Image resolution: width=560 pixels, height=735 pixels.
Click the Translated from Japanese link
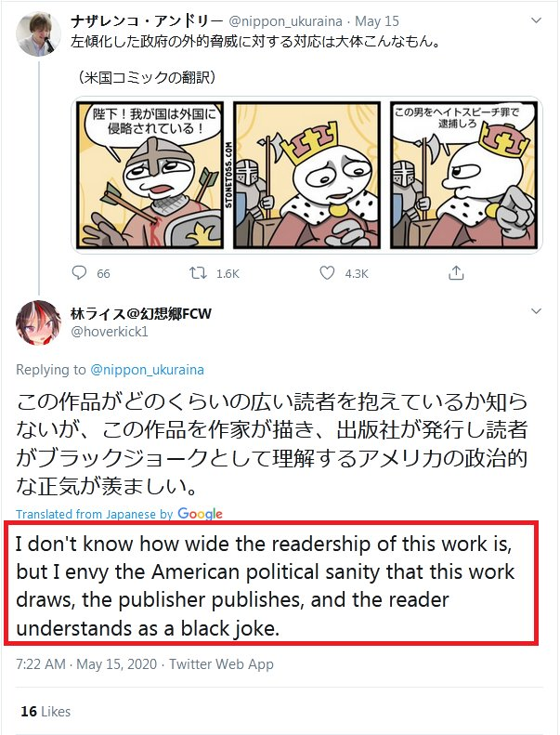(94, 514)
